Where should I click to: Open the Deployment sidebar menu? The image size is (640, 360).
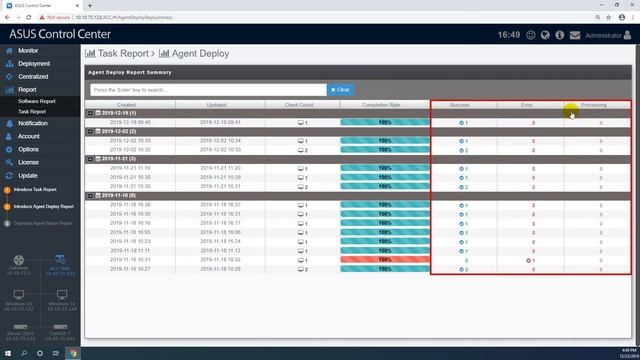click(34, 64)
